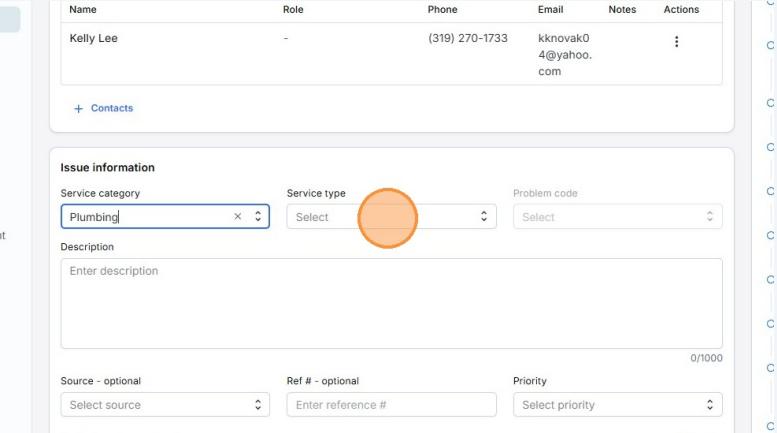Open the three-dot actions menu for Kelly Lee
The width and height of the screenshot is (777, 433).
(676, 42)
